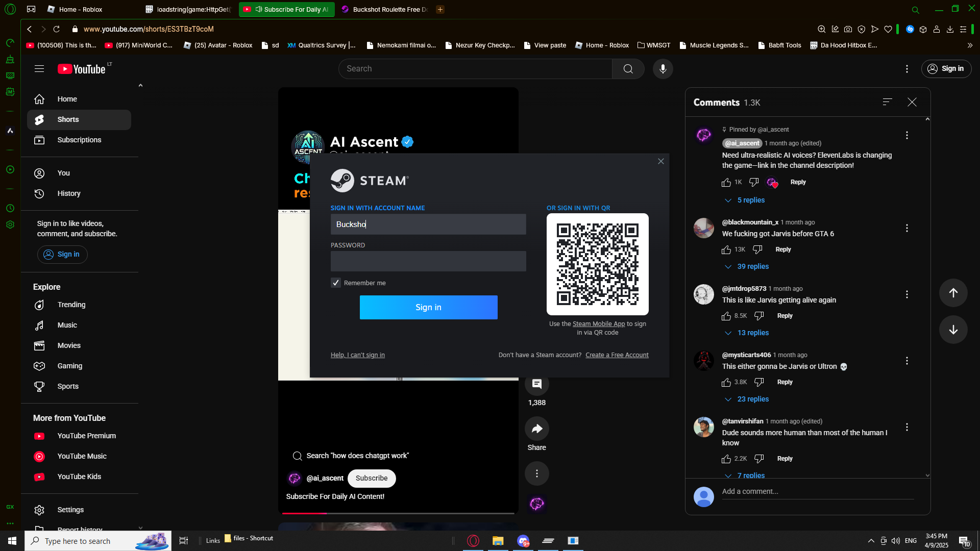The height and width of the screenshot is (551, 980).
Task: Switch to Buckshot Roulette Free tab
Action: 385,9
